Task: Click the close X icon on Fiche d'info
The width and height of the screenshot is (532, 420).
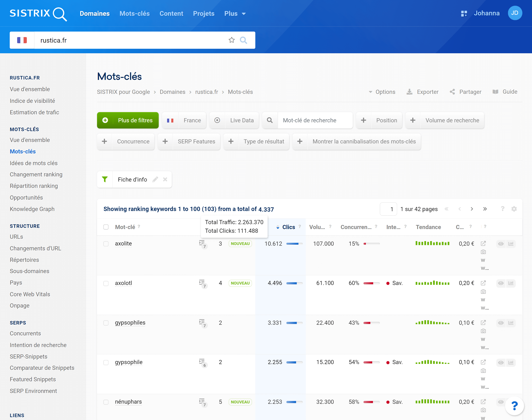Action: point(165,179)
